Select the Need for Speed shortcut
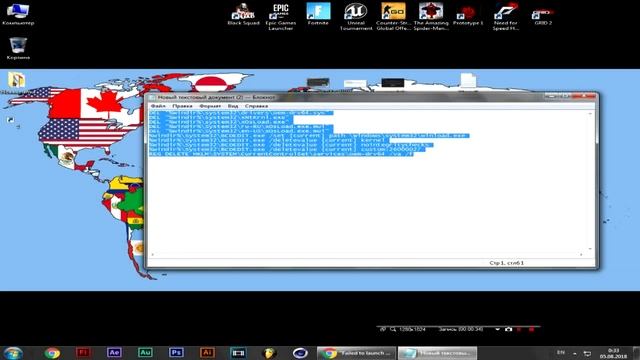Screen dimensions: 640x360 click(x=506, y=17)
